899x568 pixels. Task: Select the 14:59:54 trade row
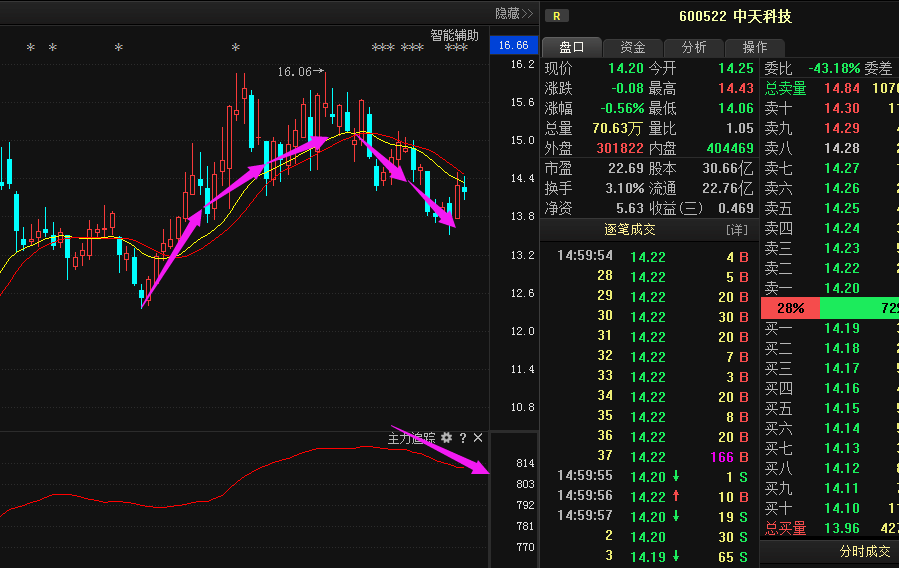click(x=650, y=256)
